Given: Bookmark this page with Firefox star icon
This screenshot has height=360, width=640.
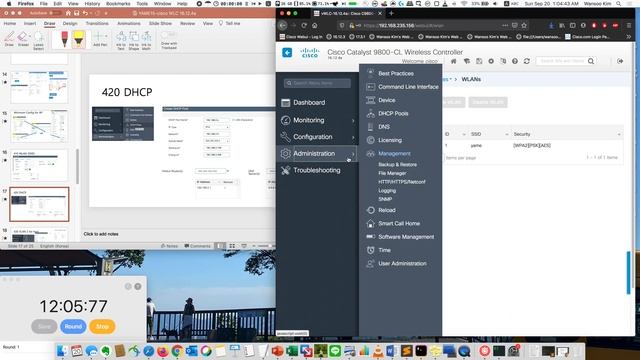Looking at the screenshot, I should pos(524,25).
